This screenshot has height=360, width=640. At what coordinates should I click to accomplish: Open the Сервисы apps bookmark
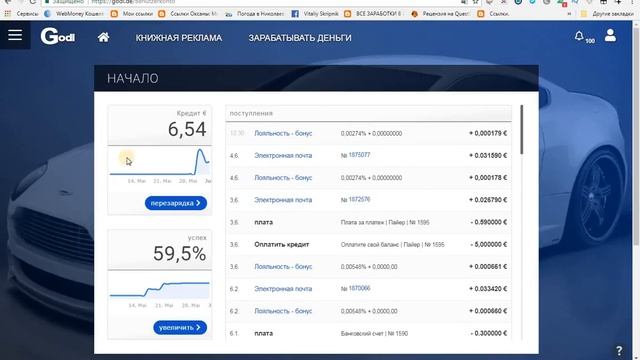[x=22, y=14]
